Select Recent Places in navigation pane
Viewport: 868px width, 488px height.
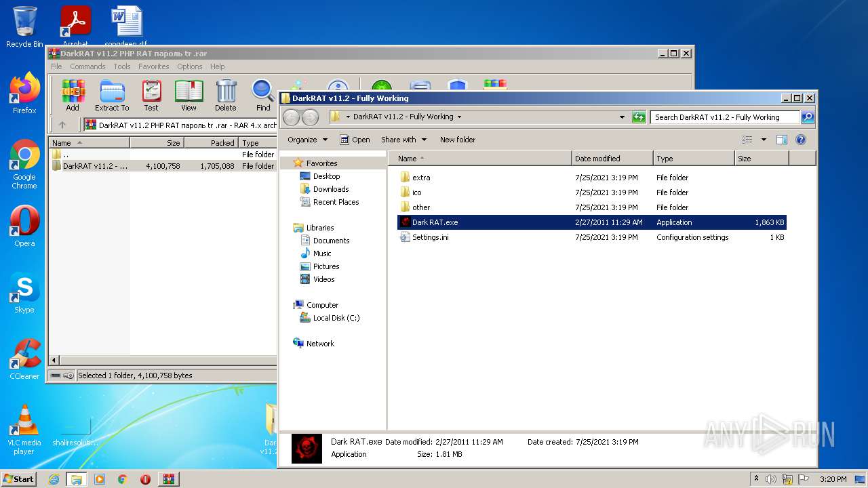(336, 202)
